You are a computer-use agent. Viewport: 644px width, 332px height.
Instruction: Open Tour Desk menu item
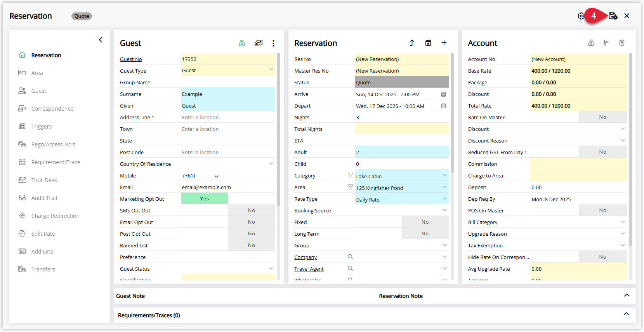(x=44, y=180)
